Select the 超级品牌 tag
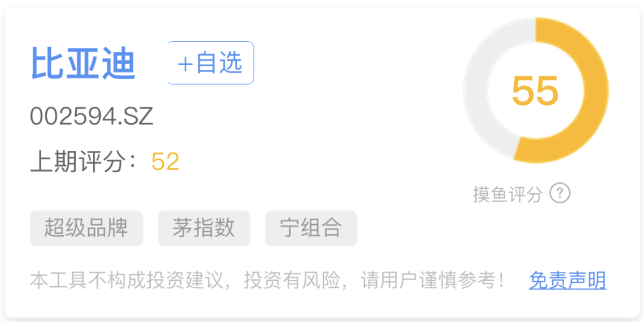 point(86,228)
